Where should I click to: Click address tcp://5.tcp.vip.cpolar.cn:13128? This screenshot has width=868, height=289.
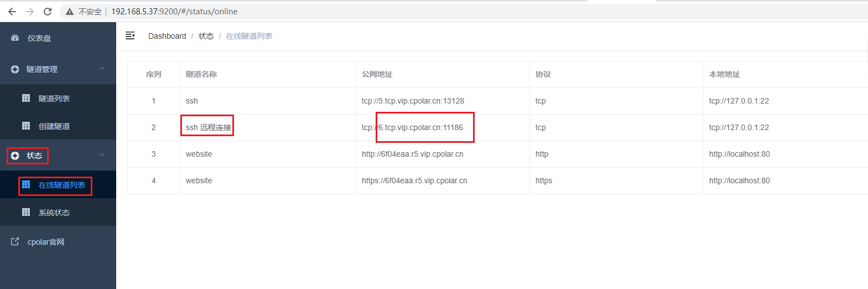click(x=413, y=101)
